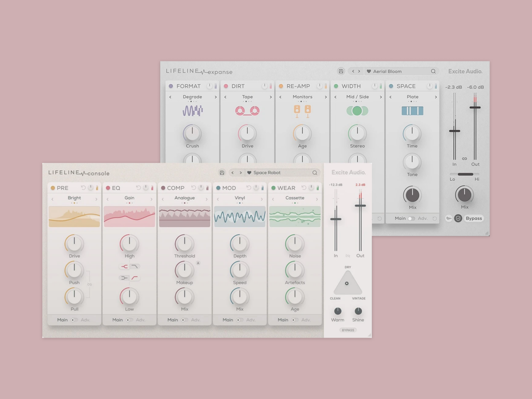Switch MOD module to Adv. view
This screenshot has width=532, height=399.
(x=251, y=320)
